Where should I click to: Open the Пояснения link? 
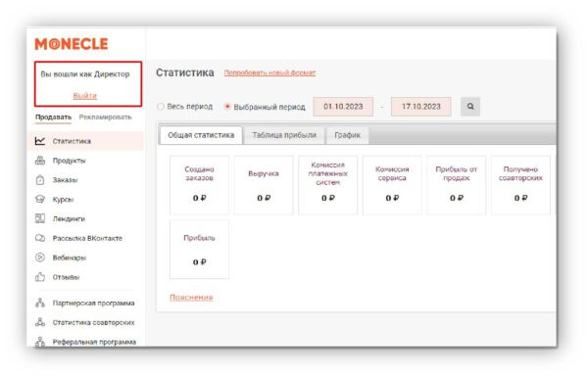(191, 297)
